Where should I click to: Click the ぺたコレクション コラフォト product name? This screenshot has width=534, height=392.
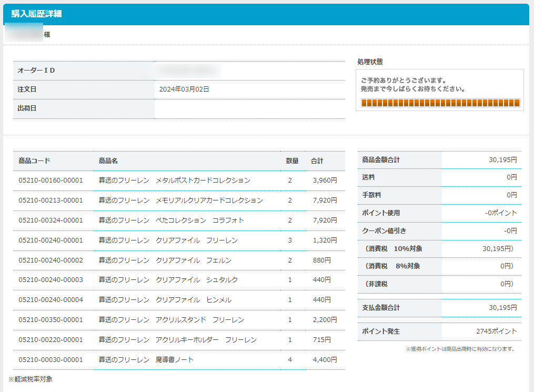200,220
